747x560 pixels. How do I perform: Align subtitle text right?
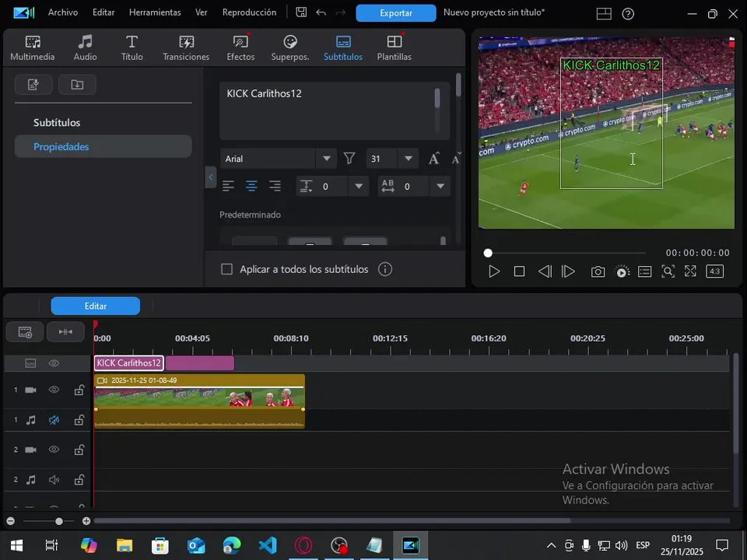point(275,186)
